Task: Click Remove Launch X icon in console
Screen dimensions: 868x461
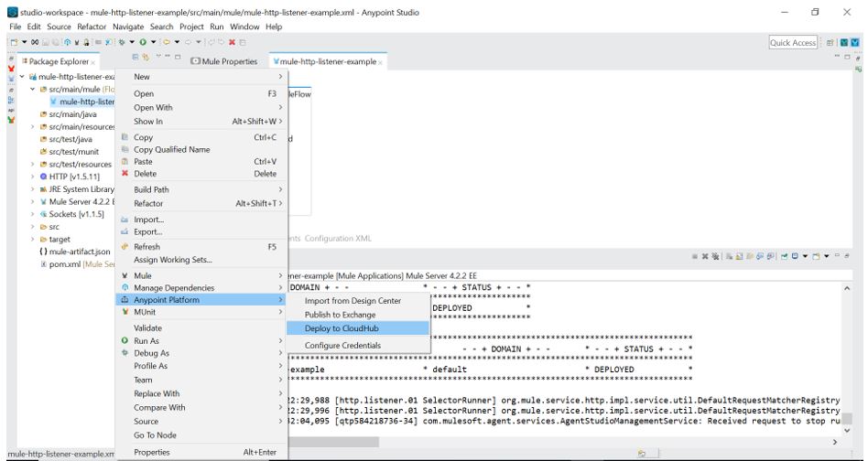Action: [705, 256]
